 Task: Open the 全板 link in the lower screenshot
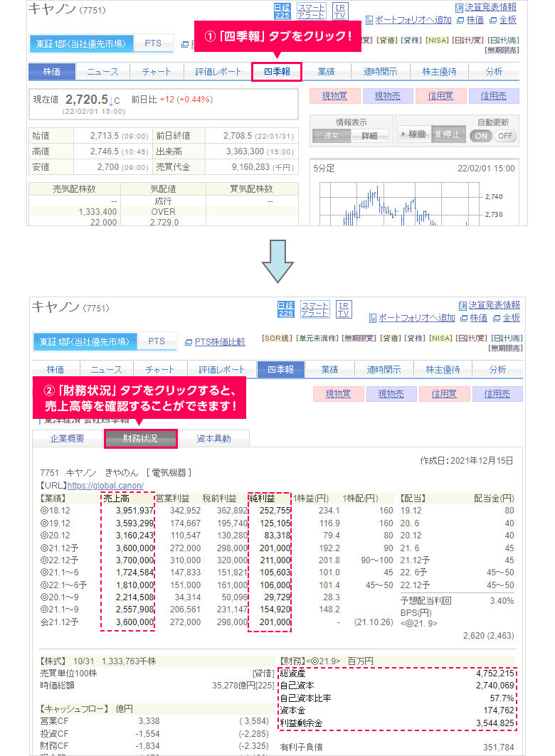click(511, 318)
